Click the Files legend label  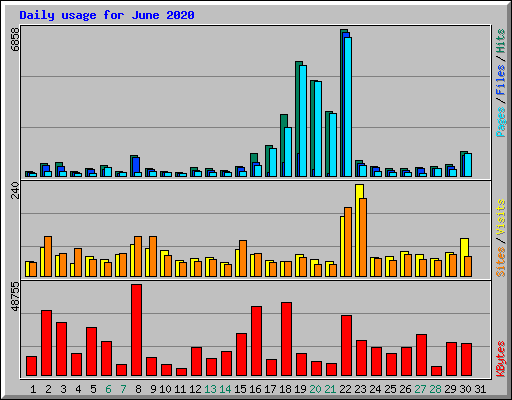pyautogui.click(x=501, y=79)
